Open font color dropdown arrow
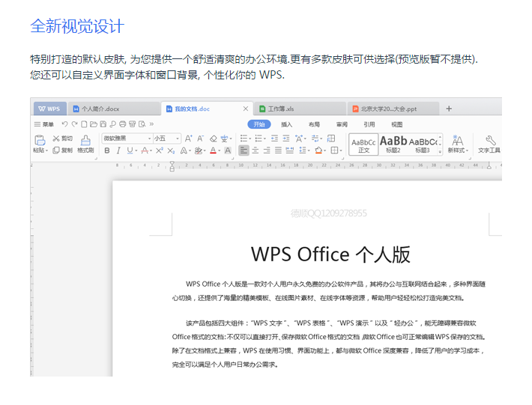The image size is (532, 405). click(x=220, y=150)
